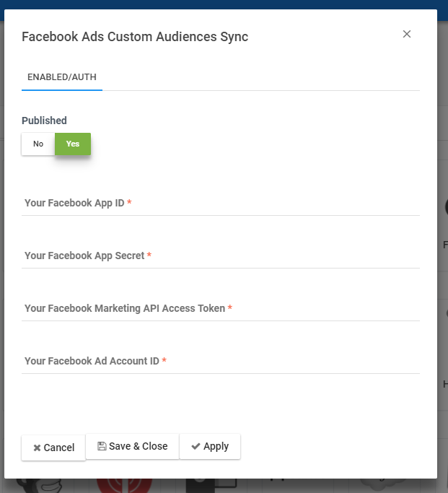The image size is (448, 493).
Task: Focus the Facebook App ID field
Action: click(220, 204)
